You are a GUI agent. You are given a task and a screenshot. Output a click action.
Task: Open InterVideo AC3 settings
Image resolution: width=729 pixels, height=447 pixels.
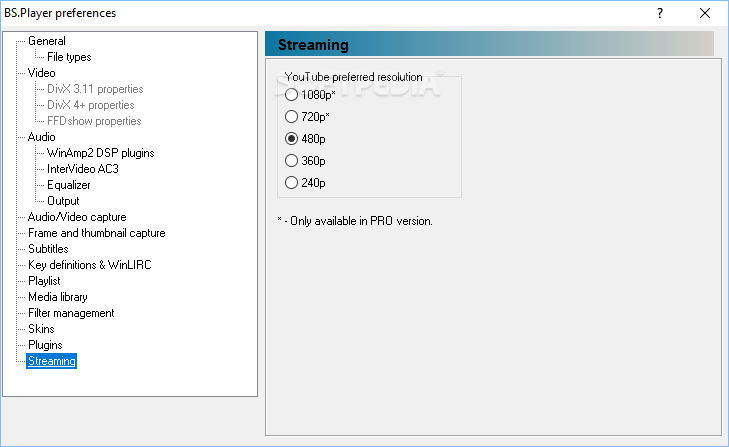(83, 169)
